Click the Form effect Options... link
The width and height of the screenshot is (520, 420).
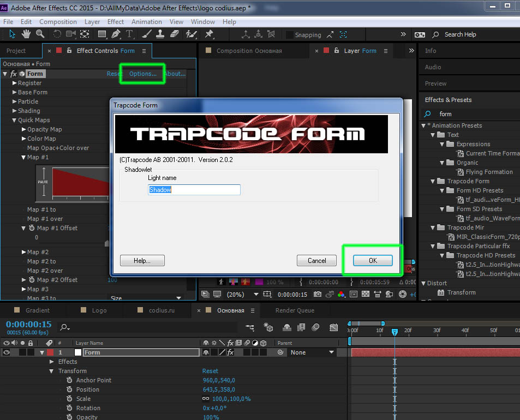(x=143, y=74)
